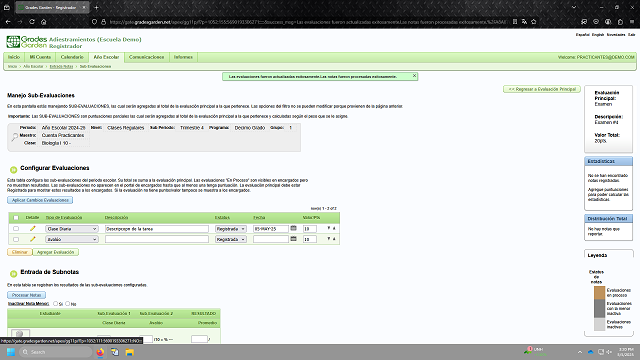The image size is (640, 360).
Task: Click the up arrow on the second evaluation row
Action: pos(334,239)
